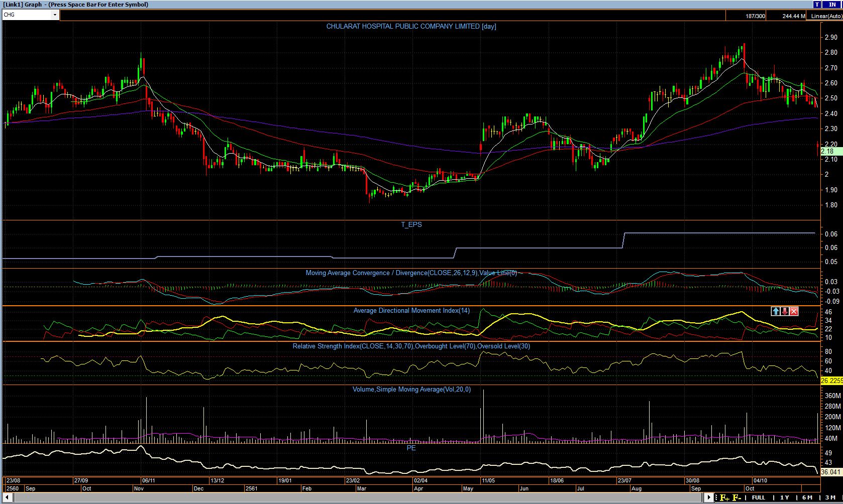Click the F+ zoom in icon
The image size is (843, 504).
[x=724, y=497]
